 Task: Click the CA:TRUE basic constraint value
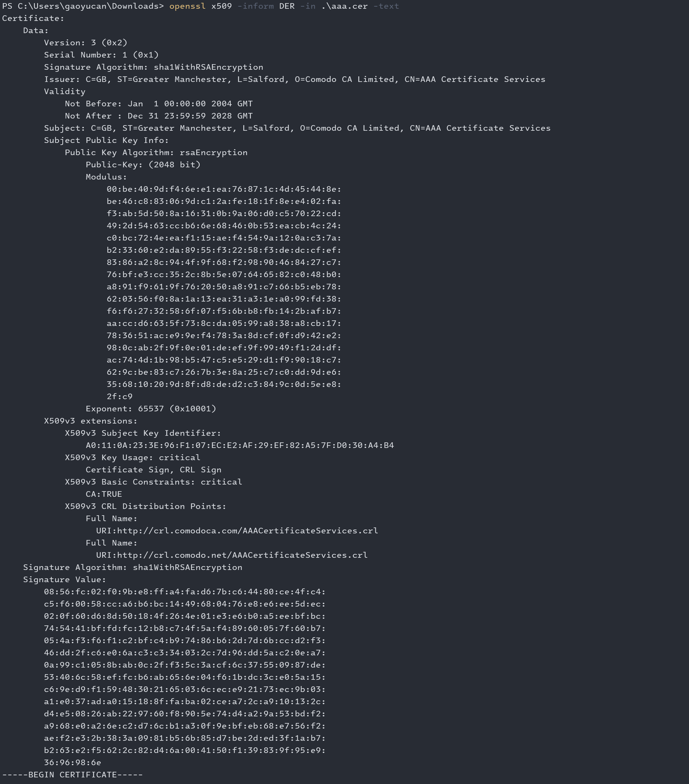pos(104,494)
